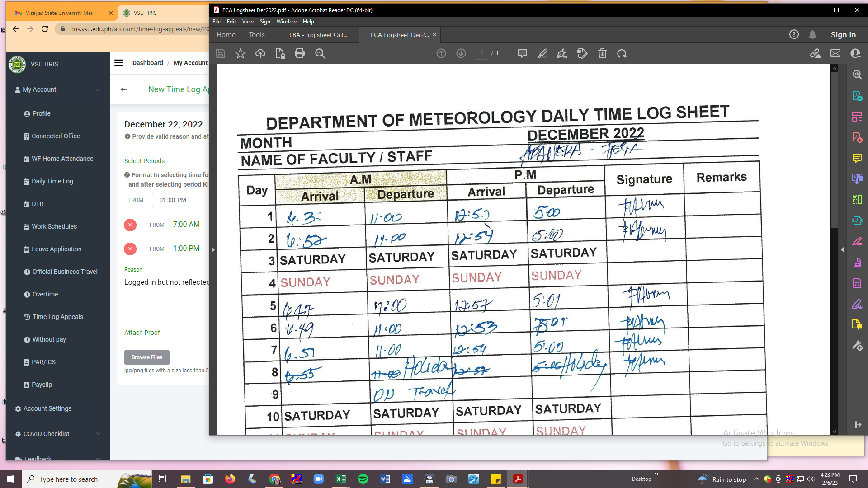Expand the left navigation pane arrow in Acrobat

click(x=213, y=249)
